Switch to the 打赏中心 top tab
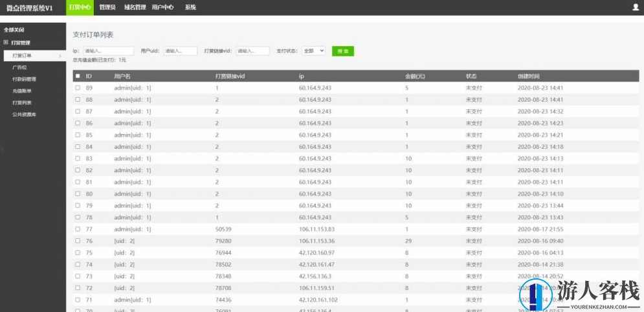The image size is (644, 312). 79,7
